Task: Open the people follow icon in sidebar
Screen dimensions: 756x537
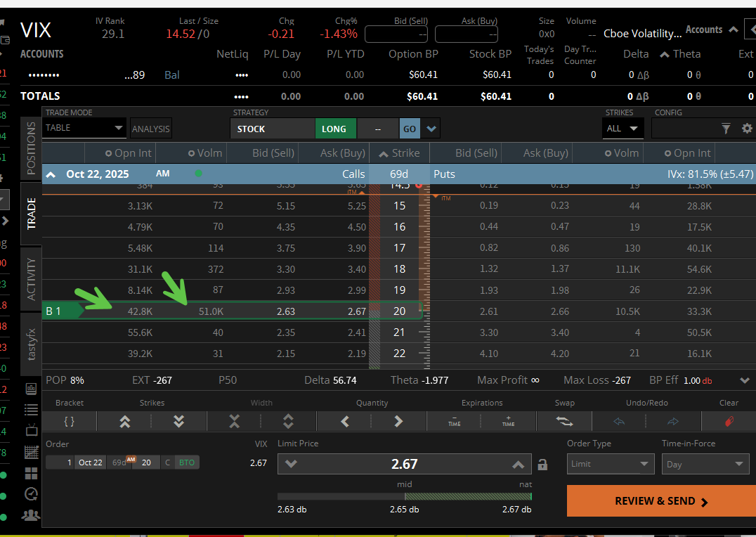Action: tap(32, 515)
